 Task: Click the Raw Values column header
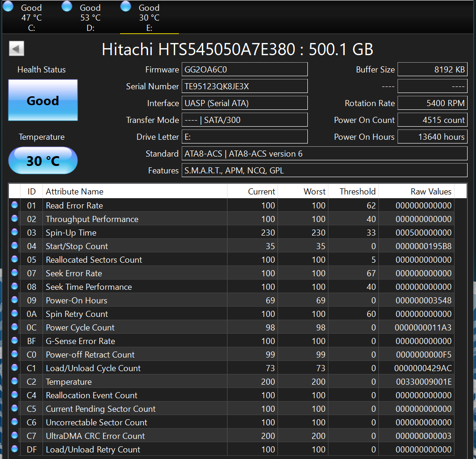coord(416,191)
